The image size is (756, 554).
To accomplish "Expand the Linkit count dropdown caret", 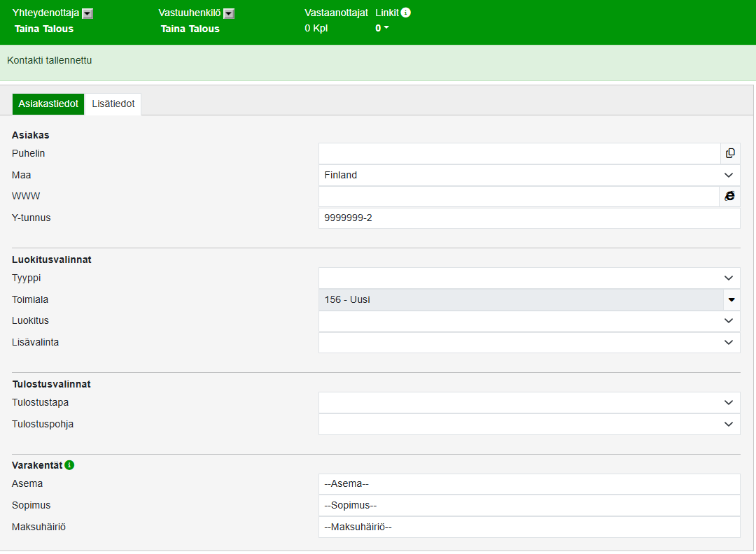I will click(x=386, y=28).
